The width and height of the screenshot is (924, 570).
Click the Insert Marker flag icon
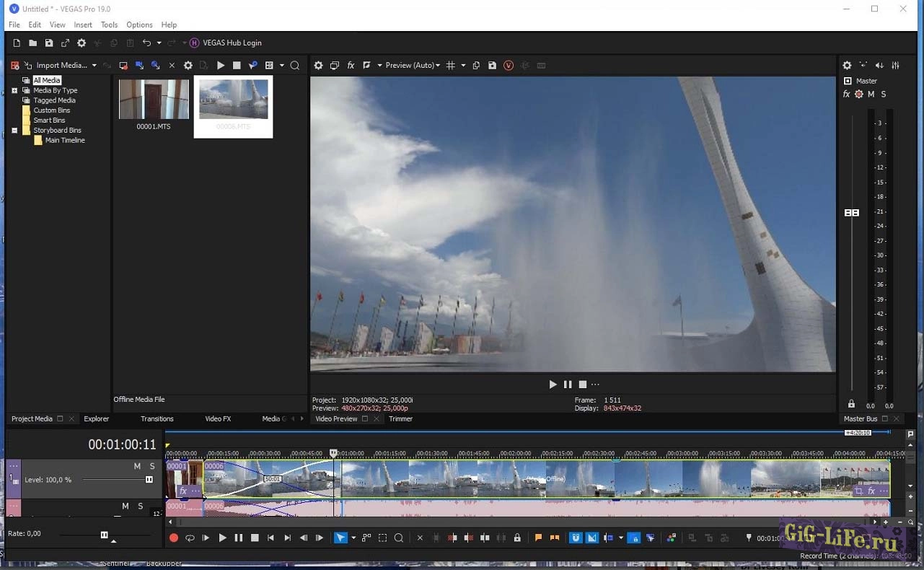tap(538, 538)
